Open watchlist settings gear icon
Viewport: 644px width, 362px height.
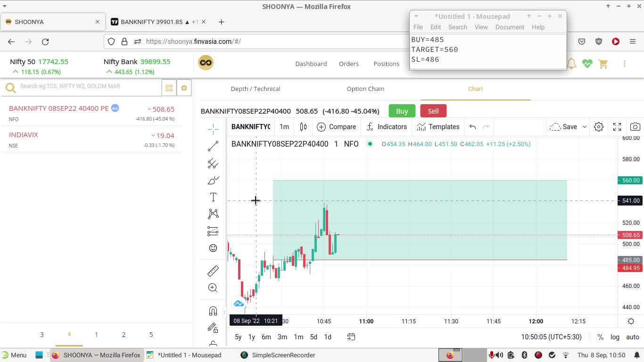tap(184, 88)
